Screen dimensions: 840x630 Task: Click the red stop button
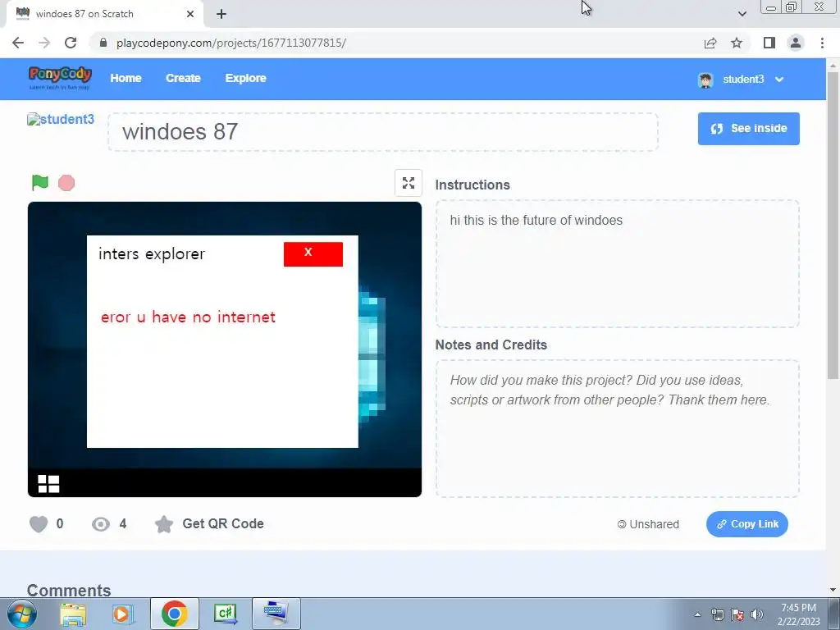point(66,183)
